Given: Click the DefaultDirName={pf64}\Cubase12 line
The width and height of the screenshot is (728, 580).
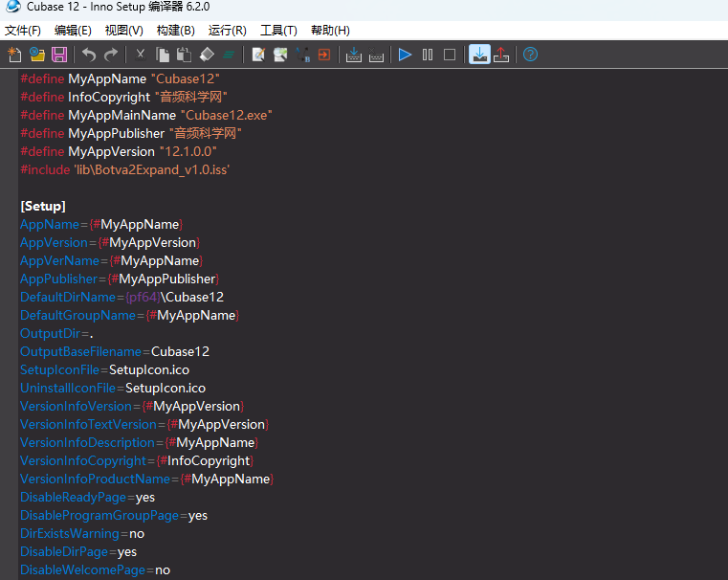Looking at the screenshot, I should (122, 298).
